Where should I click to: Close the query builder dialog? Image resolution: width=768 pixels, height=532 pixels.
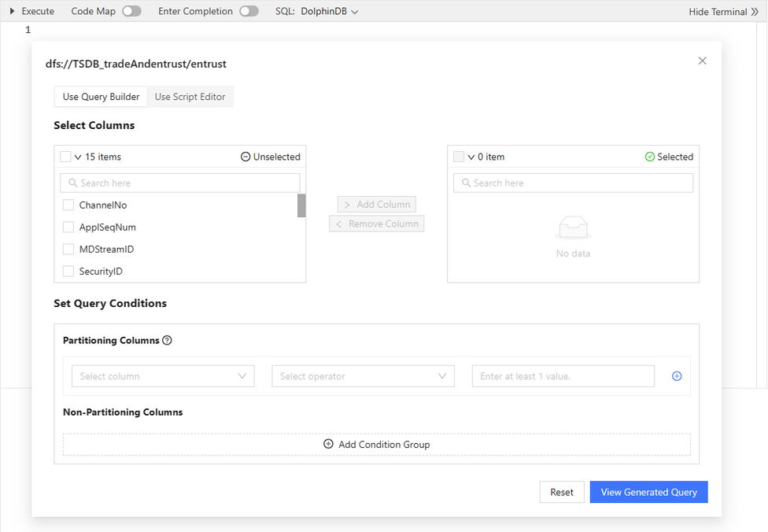pyautogui.click(x=703, y=61)
